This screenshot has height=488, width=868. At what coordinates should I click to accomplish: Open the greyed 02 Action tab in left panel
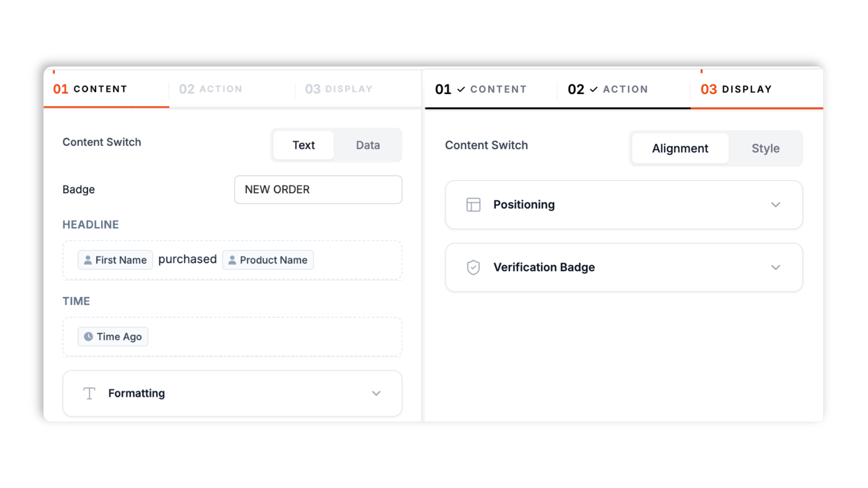tap(232, 89)
